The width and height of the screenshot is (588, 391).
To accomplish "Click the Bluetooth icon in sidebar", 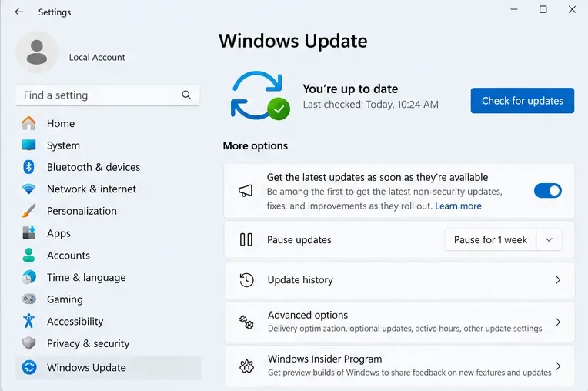I will pos(29,167).
